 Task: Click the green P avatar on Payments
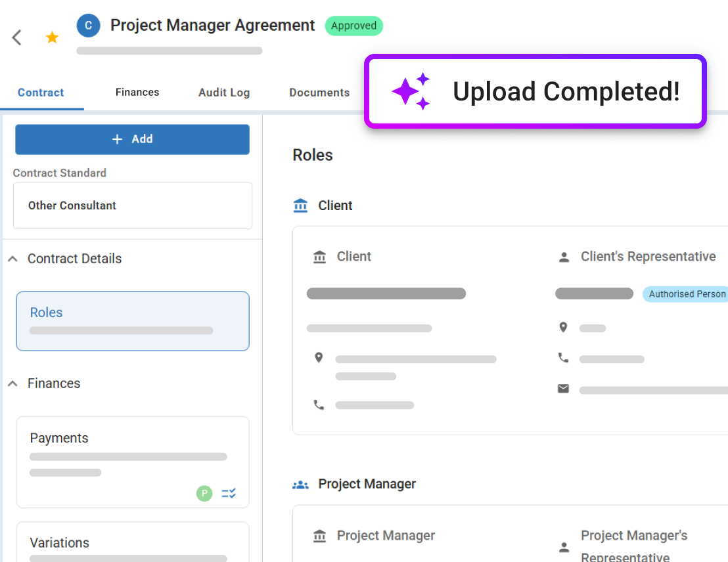[204, 493]
